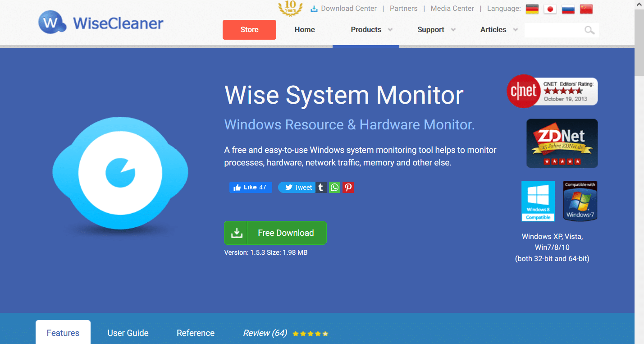This screenshot has height=344, width=644.
Task: Click the 'Windows XP, Vista,' compatibility text
Action: coord(552,236)
